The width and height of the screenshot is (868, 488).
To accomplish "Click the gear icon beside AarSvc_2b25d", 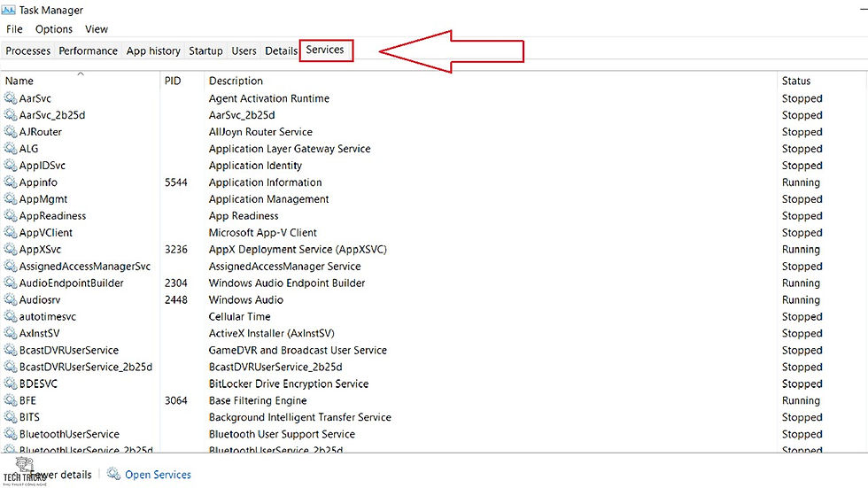I will click(11, 115).
